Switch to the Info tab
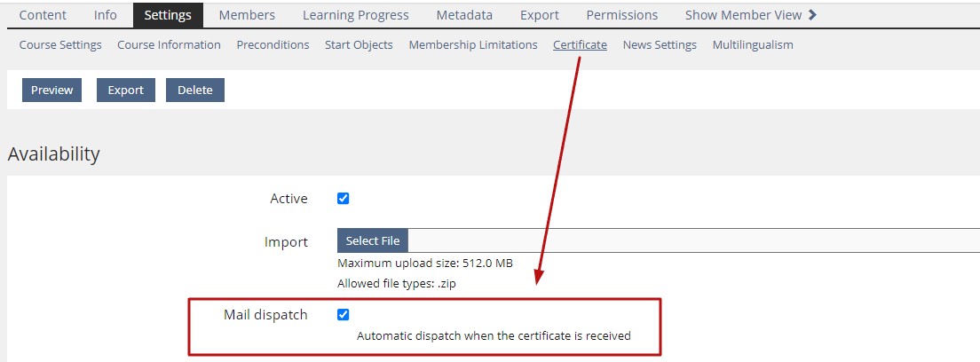Image resolution: width=980 pixels, height=362 pixels. point(105,15)
